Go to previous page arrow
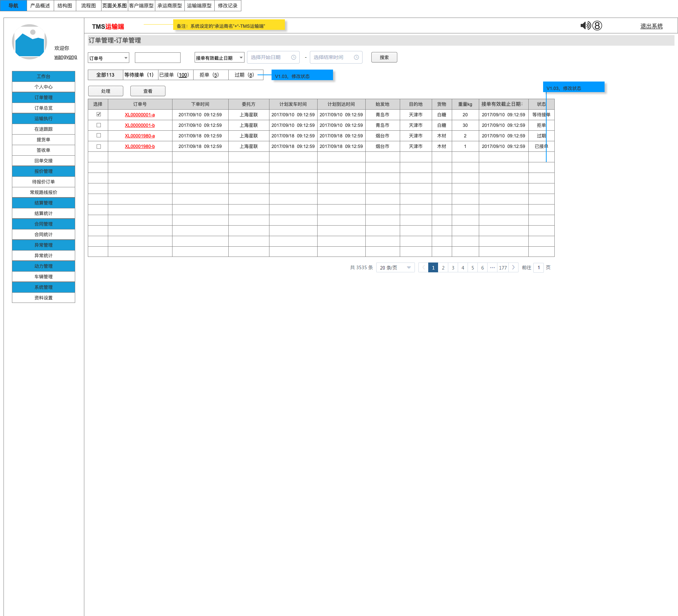 (424, 267)
